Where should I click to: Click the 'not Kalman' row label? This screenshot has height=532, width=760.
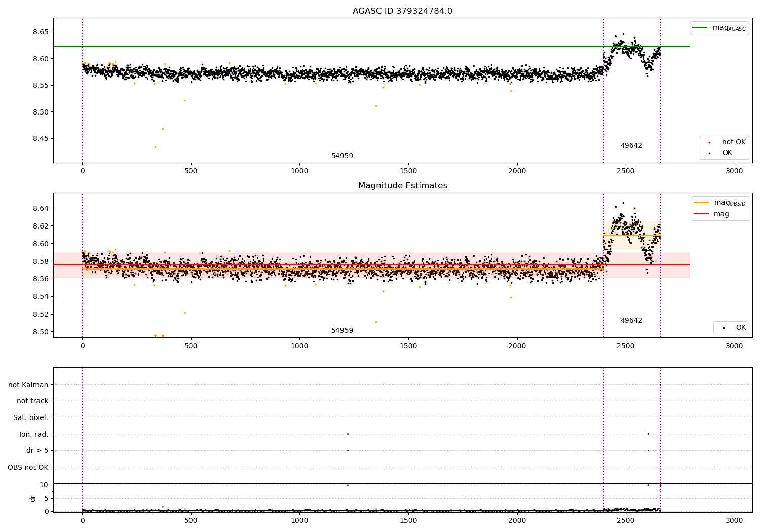point(28,385)
